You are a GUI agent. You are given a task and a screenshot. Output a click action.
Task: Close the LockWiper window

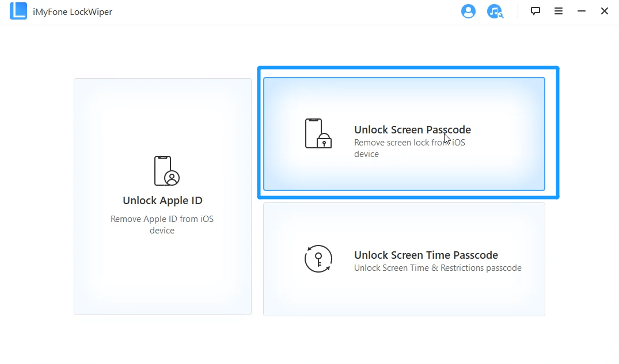(x=605, y=11)
